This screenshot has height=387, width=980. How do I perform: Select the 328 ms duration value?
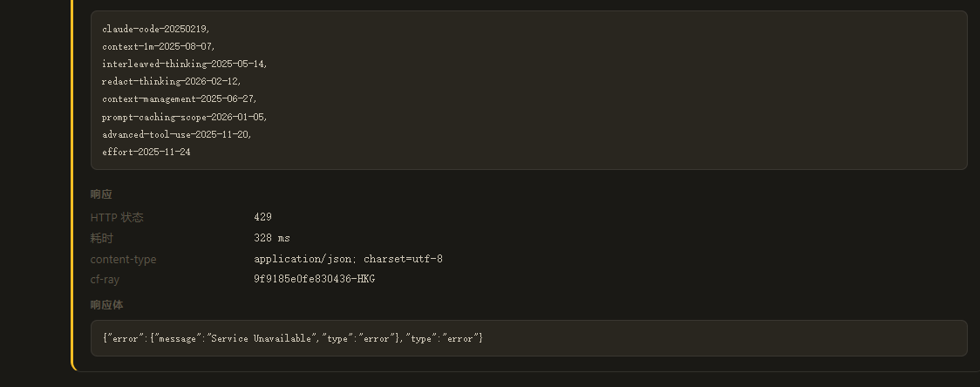pos(272,238)
